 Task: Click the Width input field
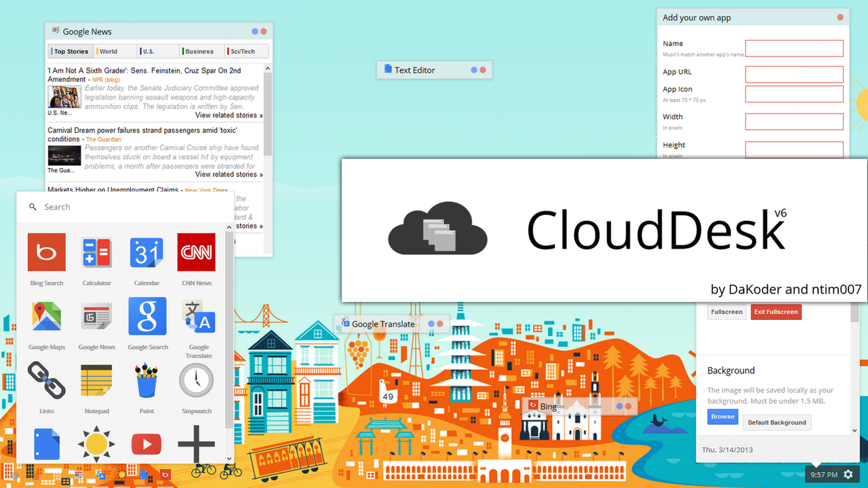[x=794, y=121]
